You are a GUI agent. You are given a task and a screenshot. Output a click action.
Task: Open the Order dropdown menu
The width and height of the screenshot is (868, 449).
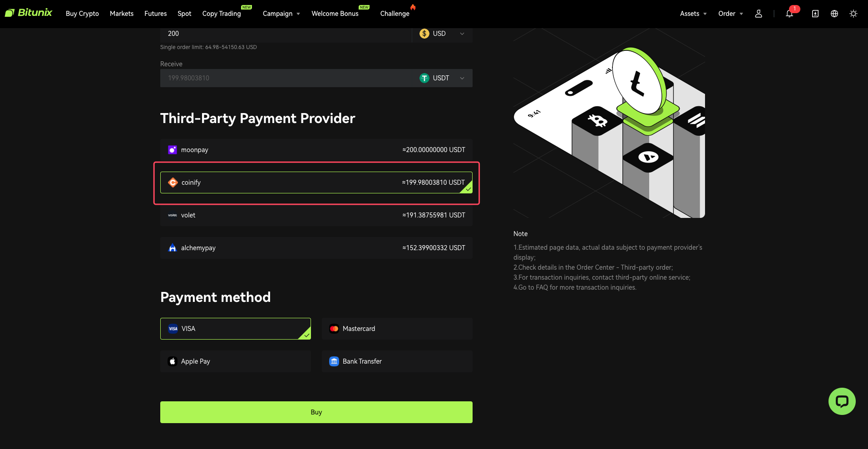coord(730,14)
